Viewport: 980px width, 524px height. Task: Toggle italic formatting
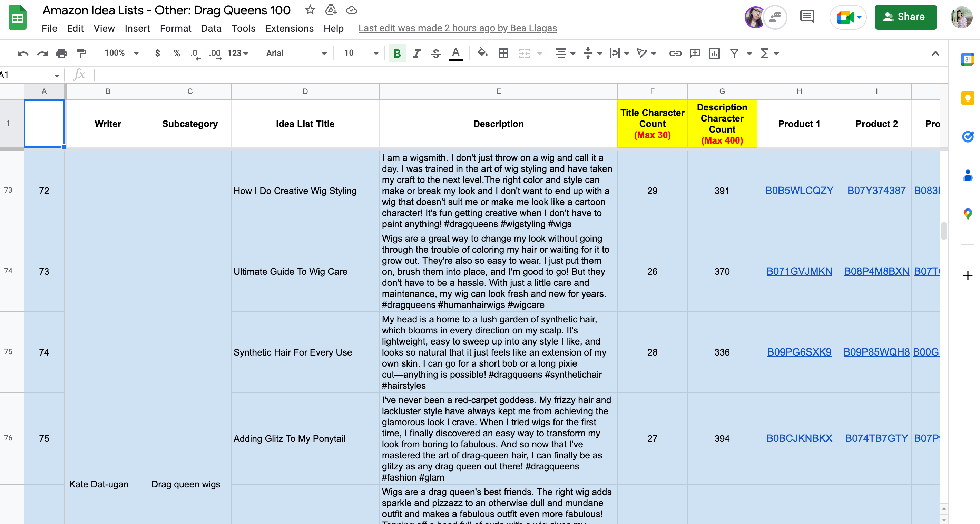(x=416, y=53)
